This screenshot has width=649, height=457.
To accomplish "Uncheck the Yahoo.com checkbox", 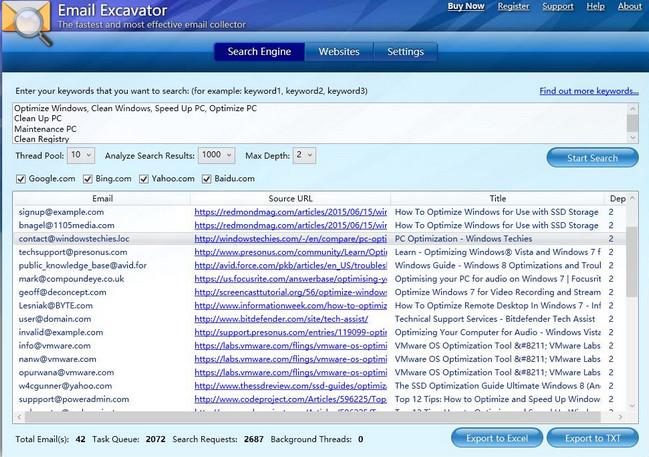I will click(x=144, y=179).
